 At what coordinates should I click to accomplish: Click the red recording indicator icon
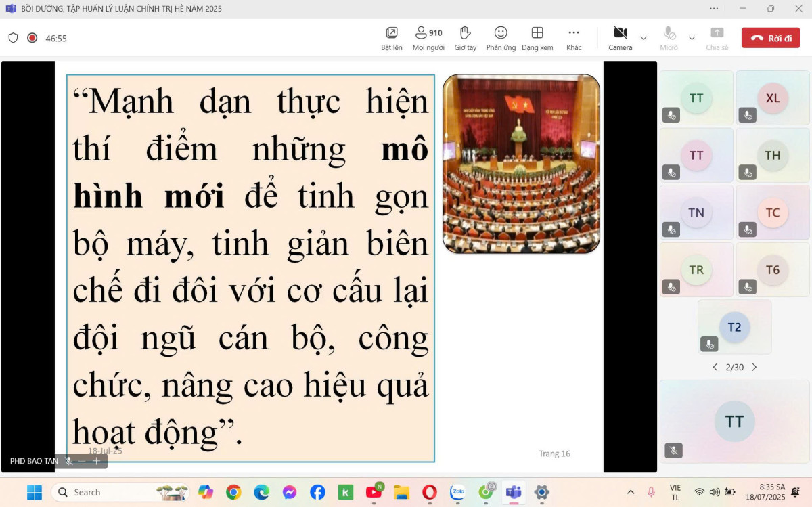click(x=32, y=38)
